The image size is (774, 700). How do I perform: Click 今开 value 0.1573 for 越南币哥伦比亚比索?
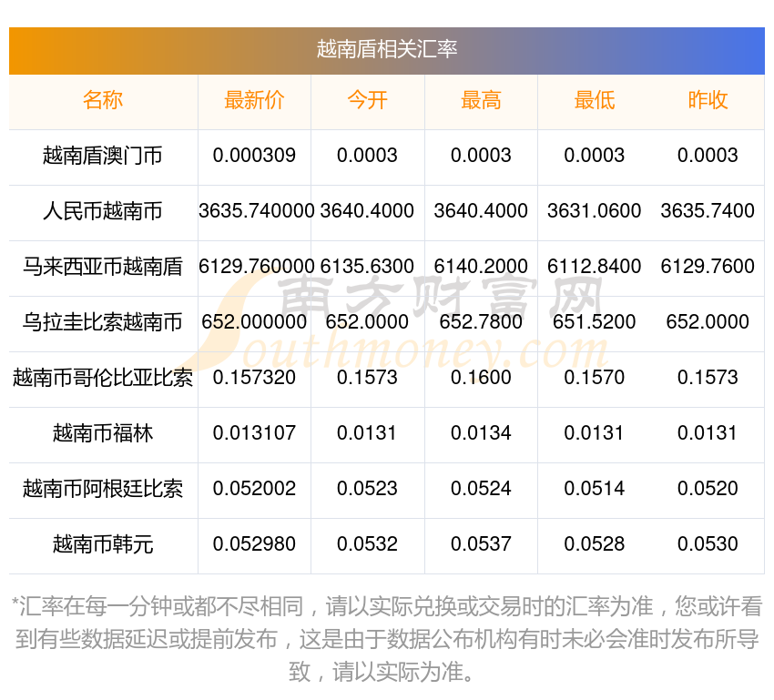[367, 378]
